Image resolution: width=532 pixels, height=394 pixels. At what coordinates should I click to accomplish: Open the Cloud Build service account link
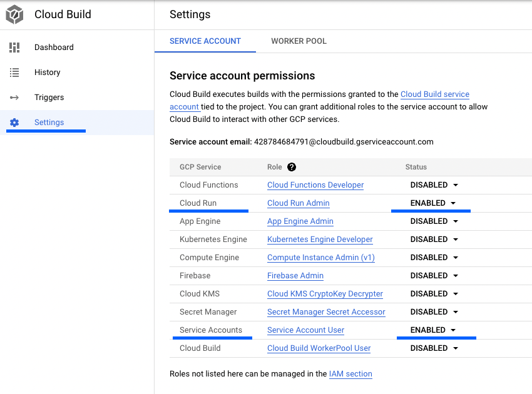point(435,94)
